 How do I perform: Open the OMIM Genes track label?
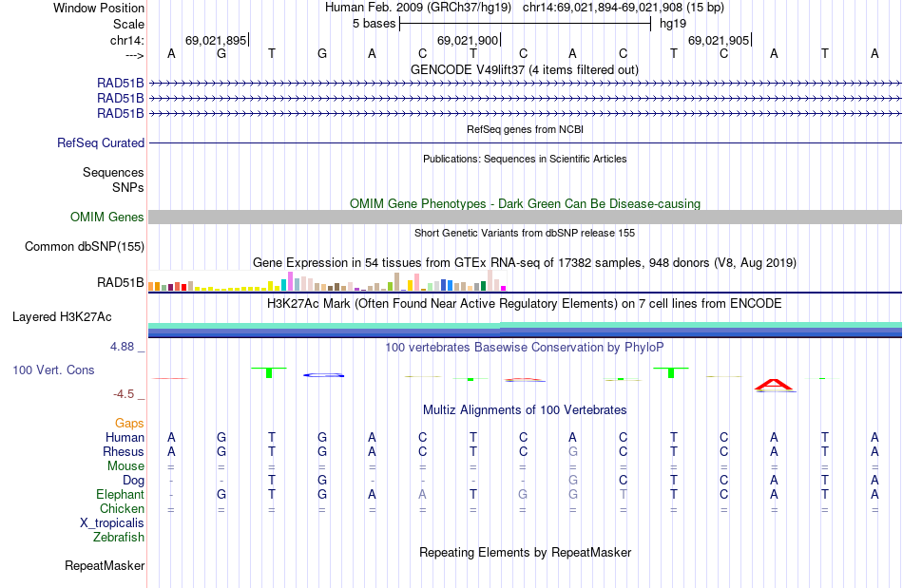[106, 217]
